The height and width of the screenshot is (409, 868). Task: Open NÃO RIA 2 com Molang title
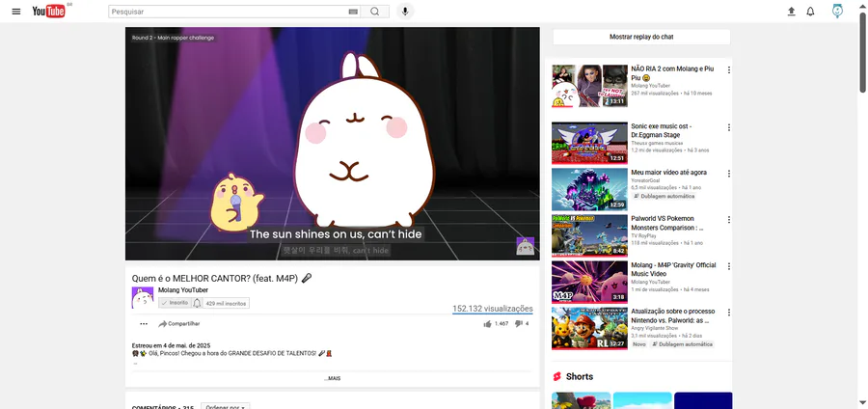(672, 73)
